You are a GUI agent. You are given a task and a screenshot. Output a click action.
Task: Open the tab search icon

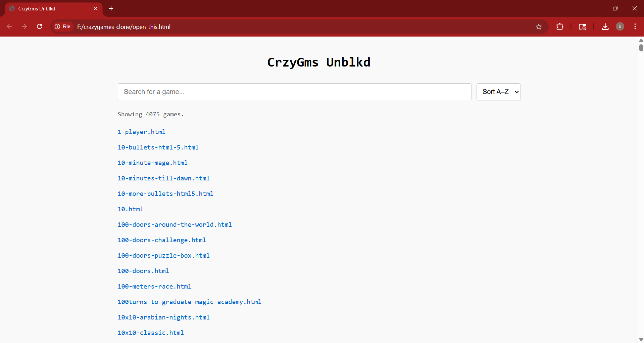pos(582,27)
